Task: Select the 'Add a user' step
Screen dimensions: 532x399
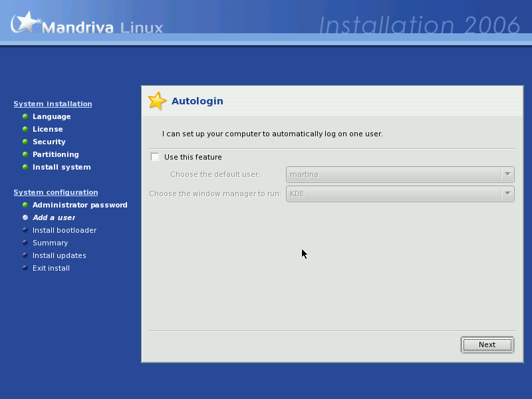Action: tap(54, 217)
